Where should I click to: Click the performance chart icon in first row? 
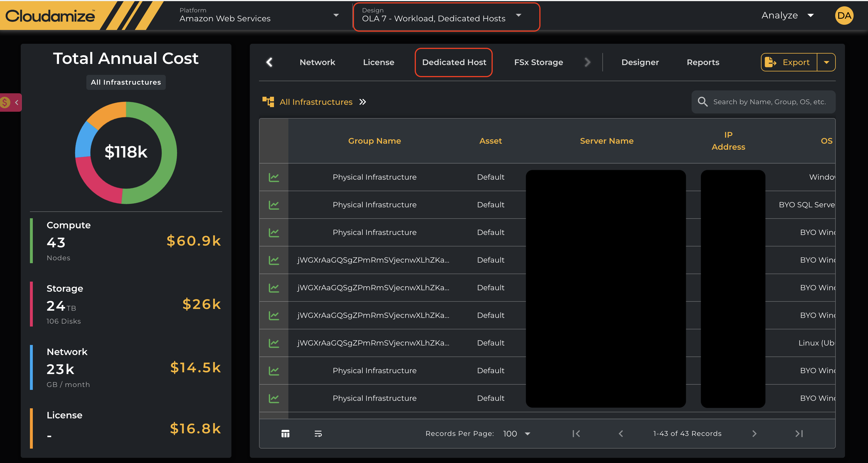click(274, 177)
